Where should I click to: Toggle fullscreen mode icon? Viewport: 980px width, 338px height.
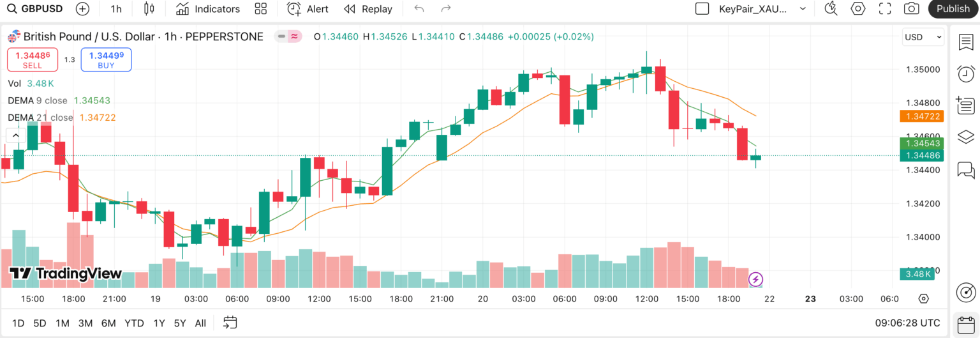click(885, 9)
